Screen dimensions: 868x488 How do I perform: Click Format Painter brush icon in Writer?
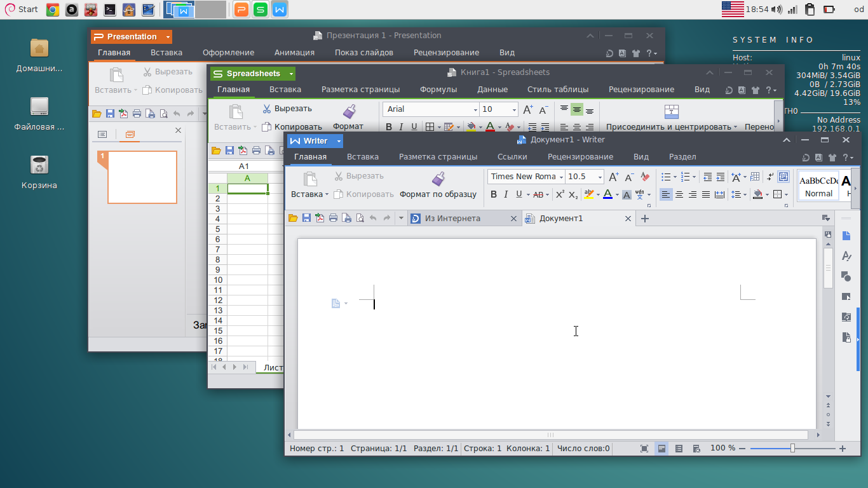coord(438,179)
